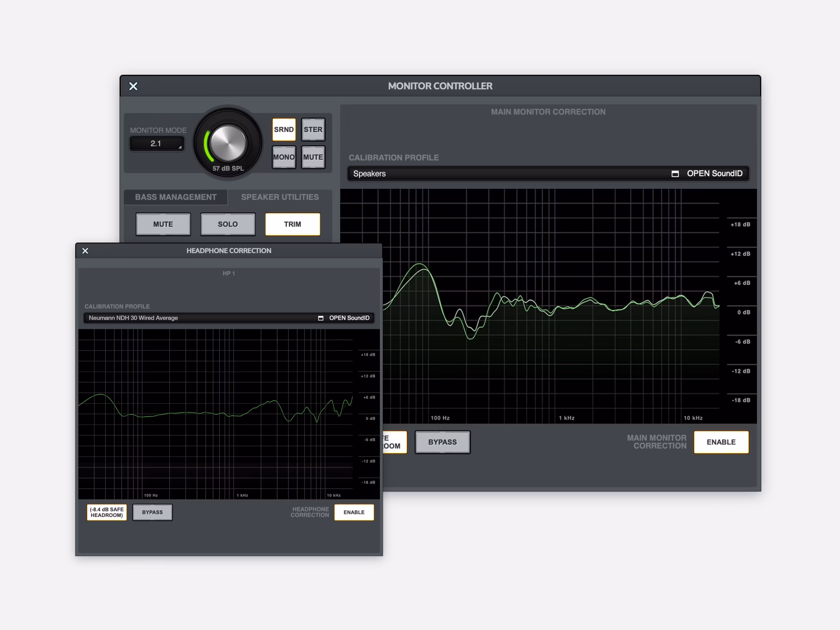Enable Main Monitor Correction

(721, 442)
